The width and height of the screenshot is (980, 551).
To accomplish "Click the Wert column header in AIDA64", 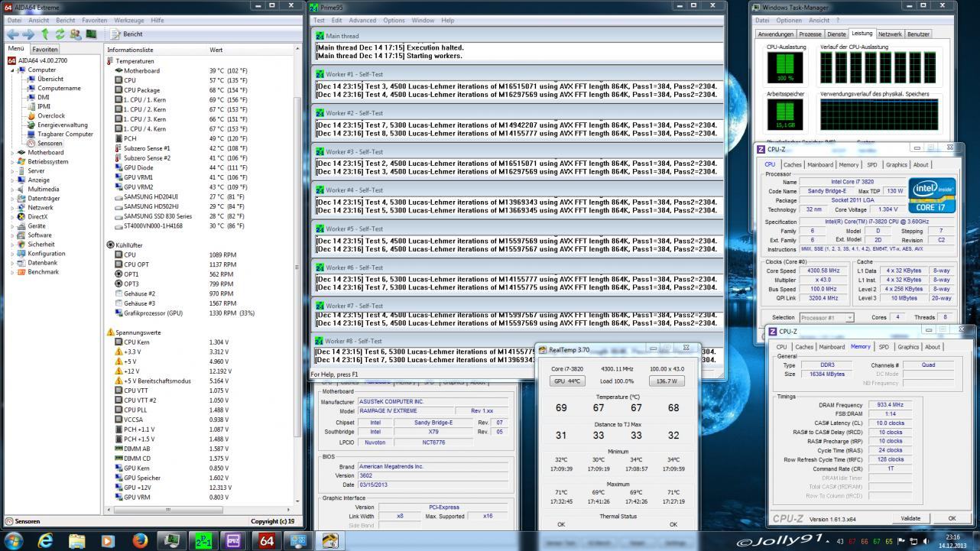I will [252, 50].
